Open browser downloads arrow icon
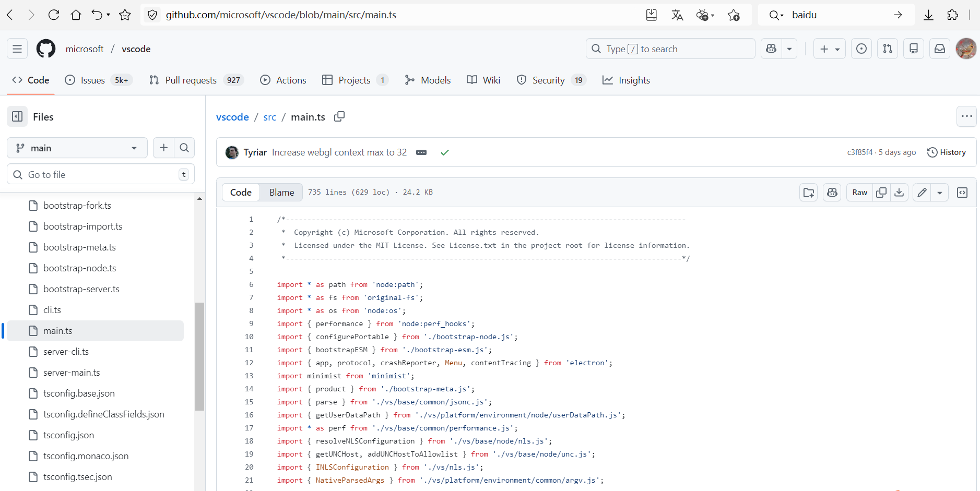 click(x=928, y=15)
